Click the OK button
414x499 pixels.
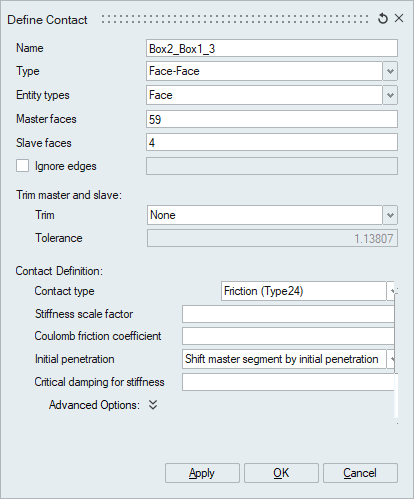281,473
